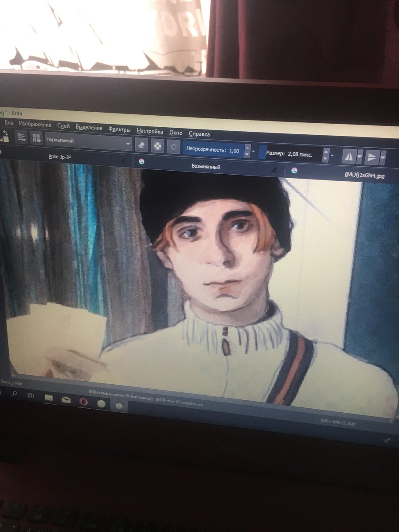Image resolution: width=399 pixels, height=532 pixels.
Task: Switch to the Anim-Jp-JP document tab
Action: (x=59, y=156)
